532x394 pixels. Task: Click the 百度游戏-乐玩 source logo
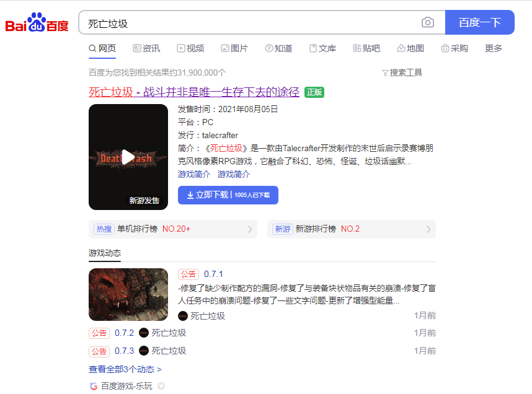coord(94,386)
